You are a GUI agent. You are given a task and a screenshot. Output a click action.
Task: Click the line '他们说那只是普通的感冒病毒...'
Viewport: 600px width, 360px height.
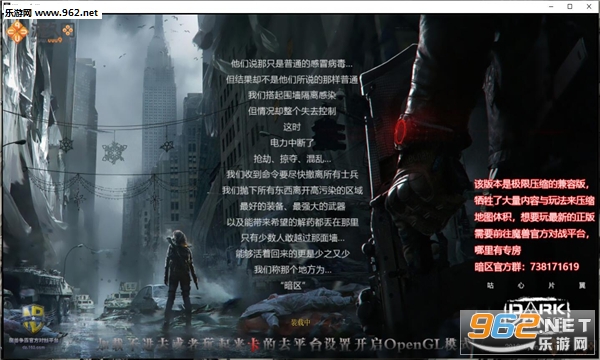[292, 64]
